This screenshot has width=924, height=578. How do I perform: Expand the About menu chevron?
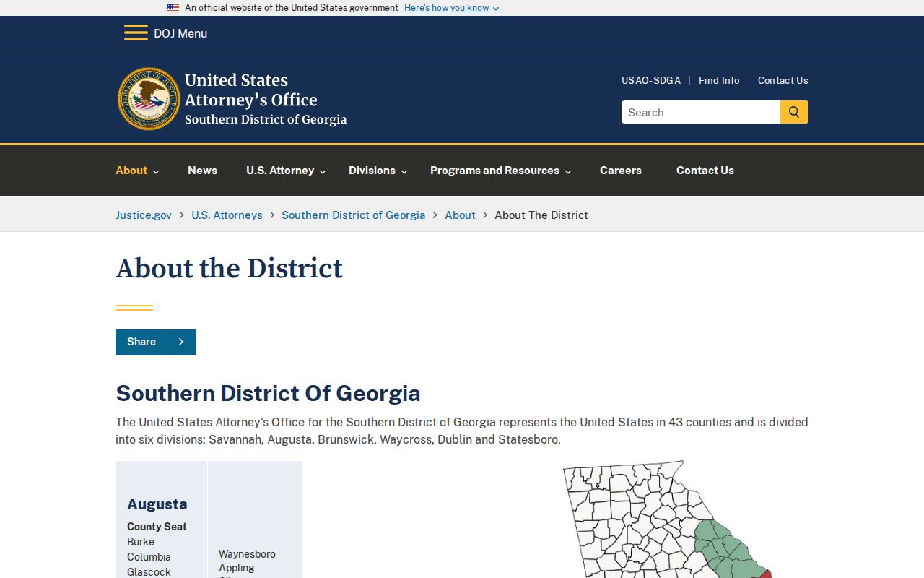coord(156,171)
